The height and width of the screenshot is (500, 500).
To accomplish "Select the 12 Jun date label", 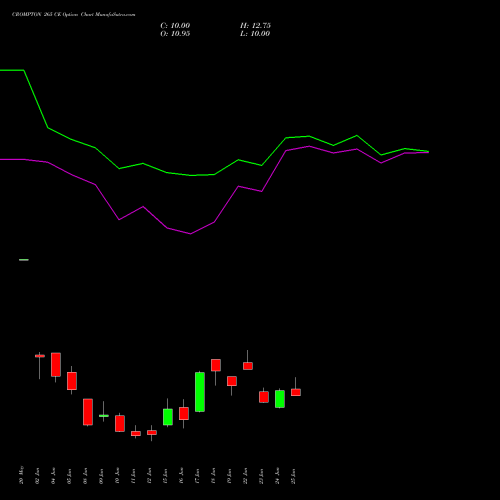I will point(150,475).
